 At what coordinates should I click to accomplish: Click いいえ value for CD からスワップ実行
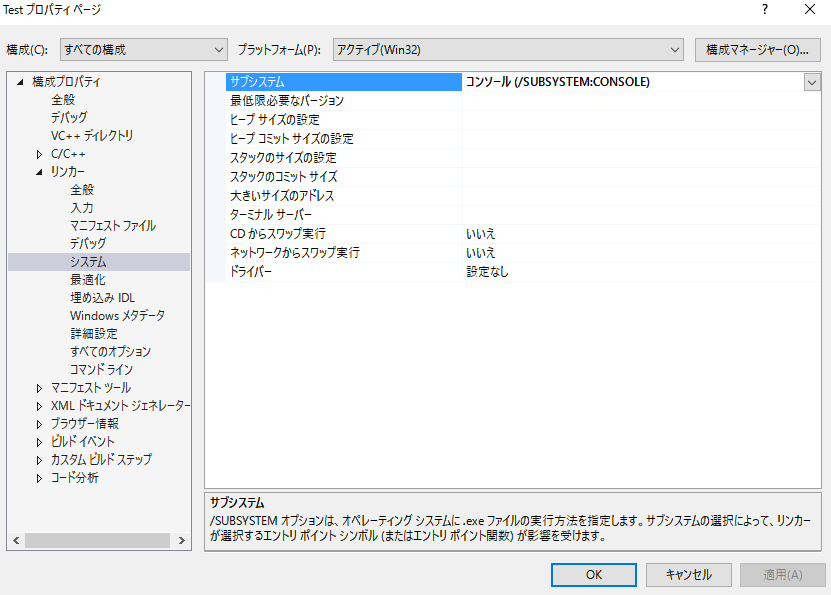tap(481, 234)
